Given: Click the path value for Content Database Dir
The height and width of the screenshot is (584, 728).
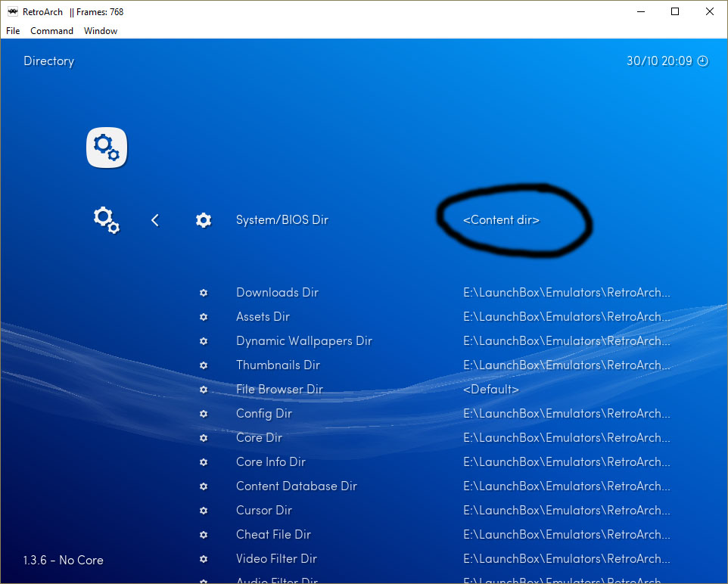Looking at the screenshot, I should click(x=566, y=486).
